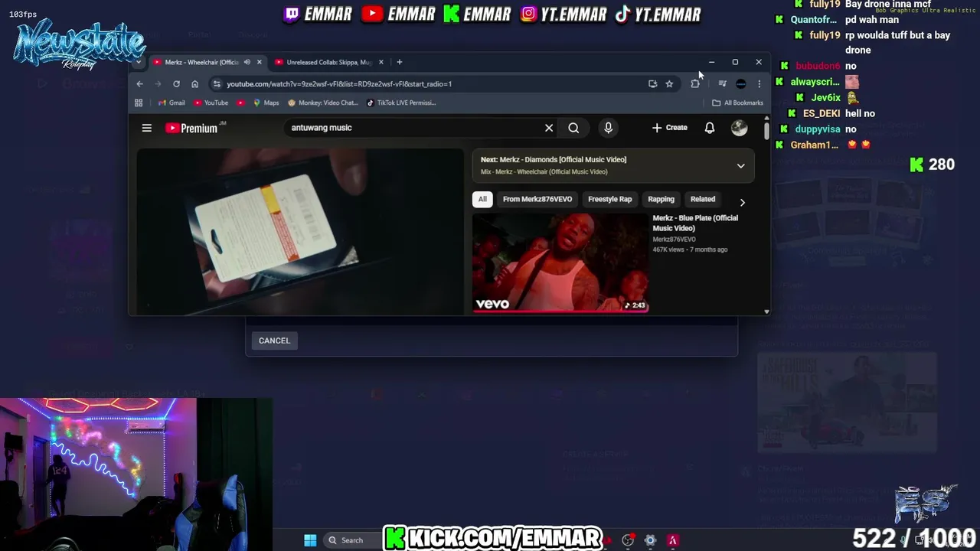Open Merkz - Blue Plate video thumbnail
The width and height of the screenshot is (980, 551).
pyautogui.click(x=560, y=262)
